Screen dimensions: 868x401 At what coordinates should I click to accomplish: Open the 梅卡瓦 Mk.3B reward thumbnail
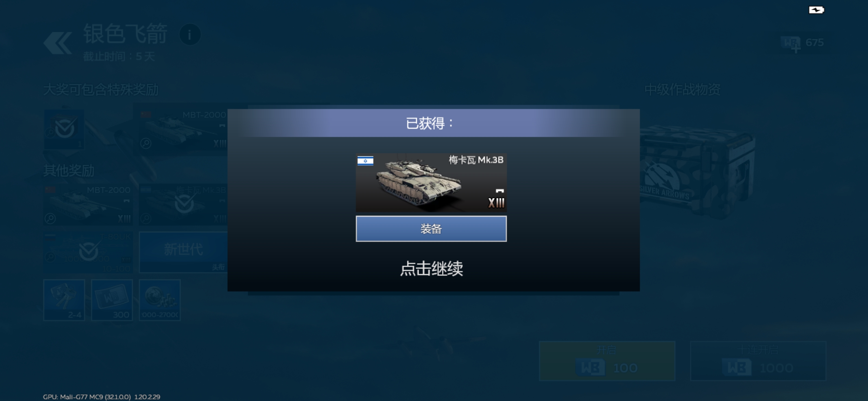(x=431, y=183)
